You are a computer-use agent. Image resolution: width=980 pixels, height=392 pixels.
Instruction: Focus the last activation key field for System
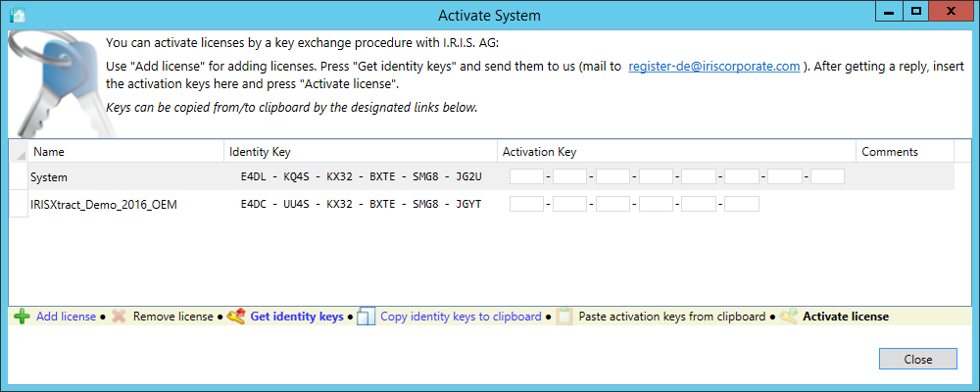point(827,177)
